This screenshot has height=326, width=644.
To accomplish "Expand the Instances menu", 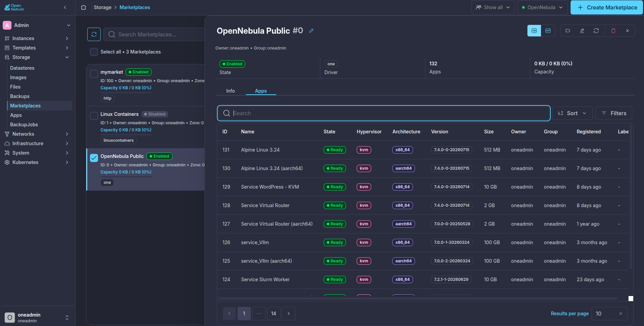I will pos(67,38).
